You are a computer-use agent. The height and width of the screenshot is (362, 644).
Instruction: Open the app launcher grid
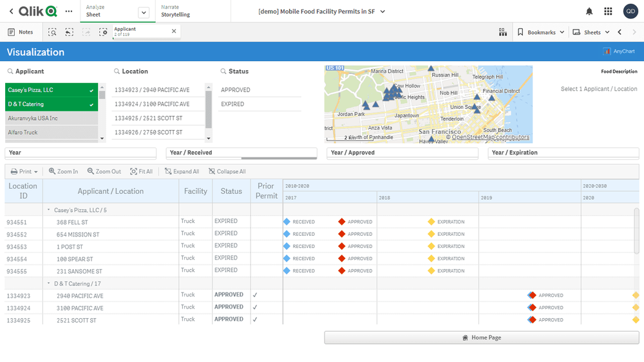(x=608, y=12)
